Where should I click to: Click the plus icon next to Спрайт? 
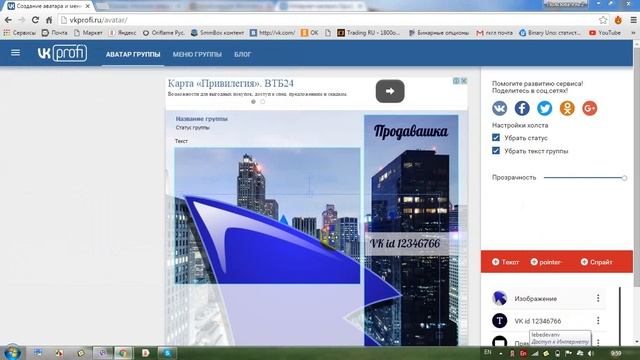pyautogui.click(x=584, y=262)
